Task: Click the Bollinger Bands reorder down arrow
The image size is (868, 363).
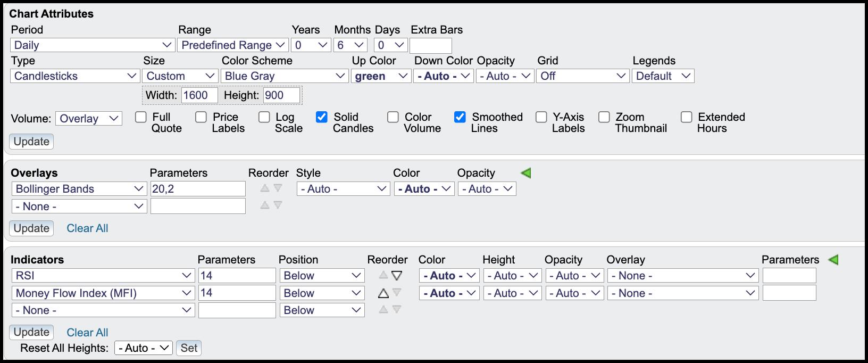Action: 278,188
